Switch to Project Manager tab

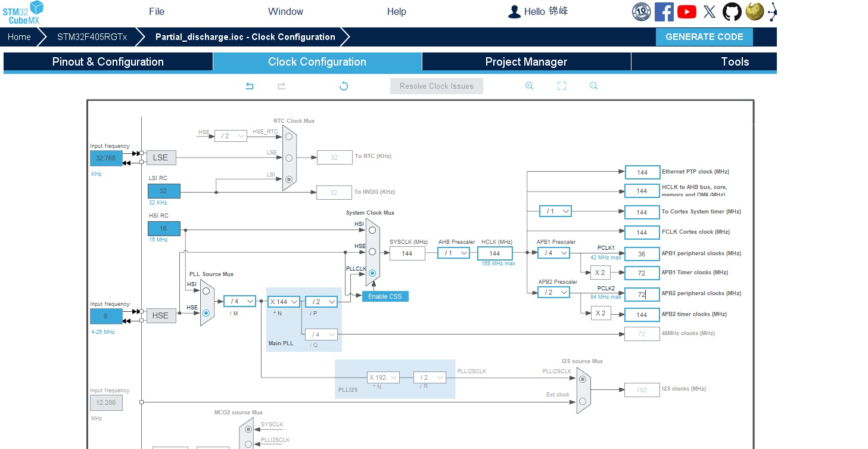click(526, 62)
